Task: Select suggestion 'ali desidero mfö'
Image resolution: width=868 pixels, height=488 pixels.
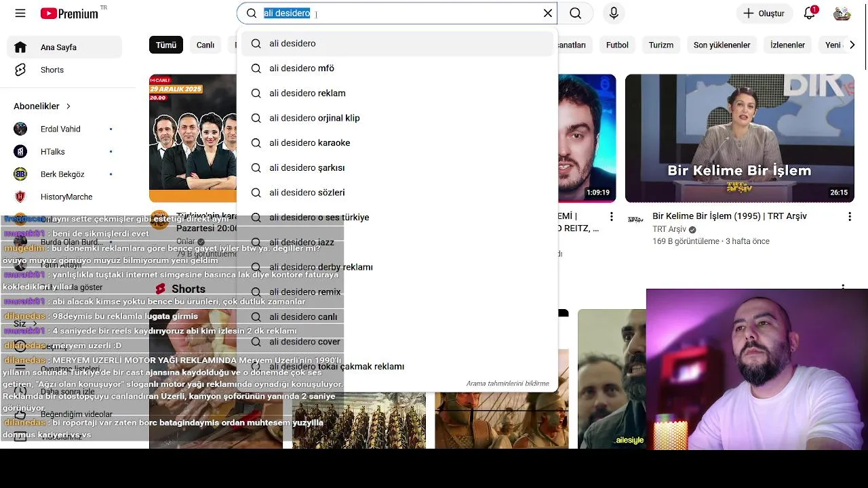Action: point(397,68)
